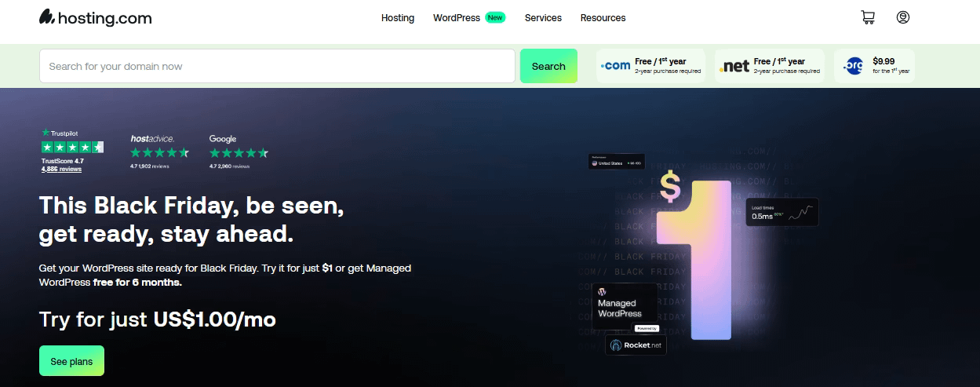Select the .org $9.99 offer
980x387 pixels.
(x=875, y=66)
